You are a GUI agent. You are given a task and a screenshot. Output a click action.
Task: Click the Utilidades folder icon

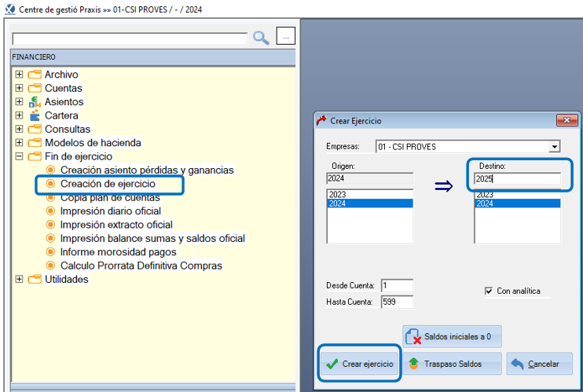[x=35, y=279]
